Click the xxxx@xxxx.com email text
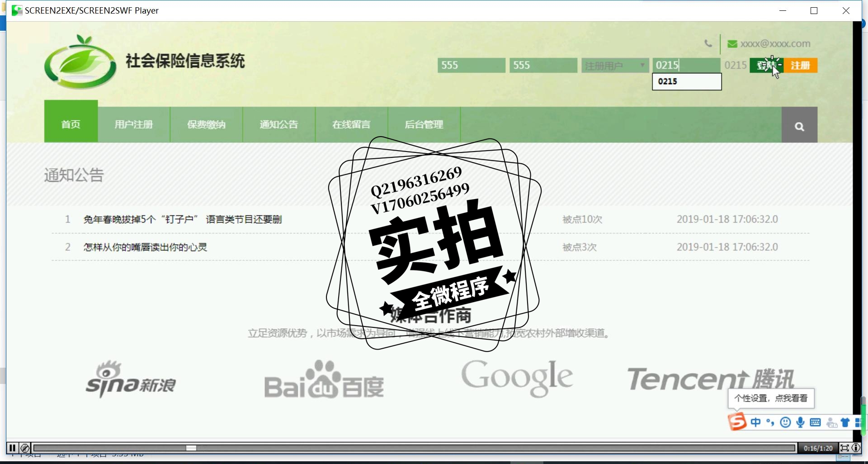The image size is (868, 464). click(x=775, y=44)
